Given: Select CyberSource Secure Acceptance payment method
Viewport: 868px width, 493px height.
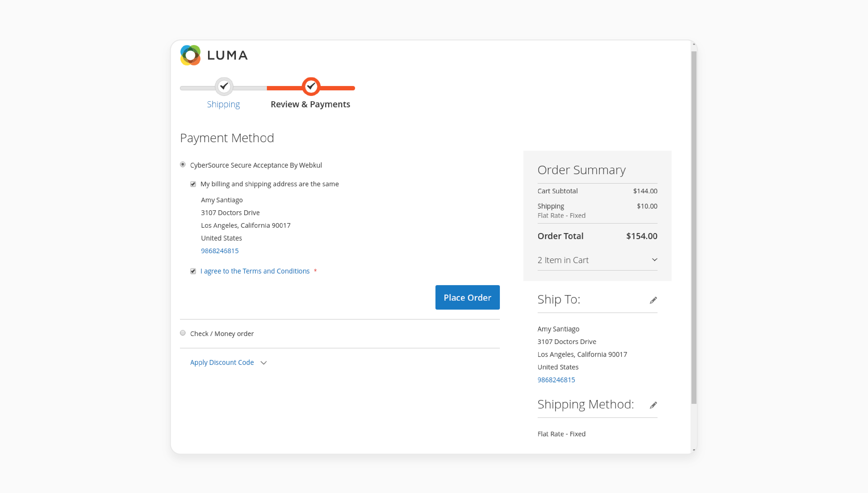Looking at the screenshot, I should [x=183, y=164].
